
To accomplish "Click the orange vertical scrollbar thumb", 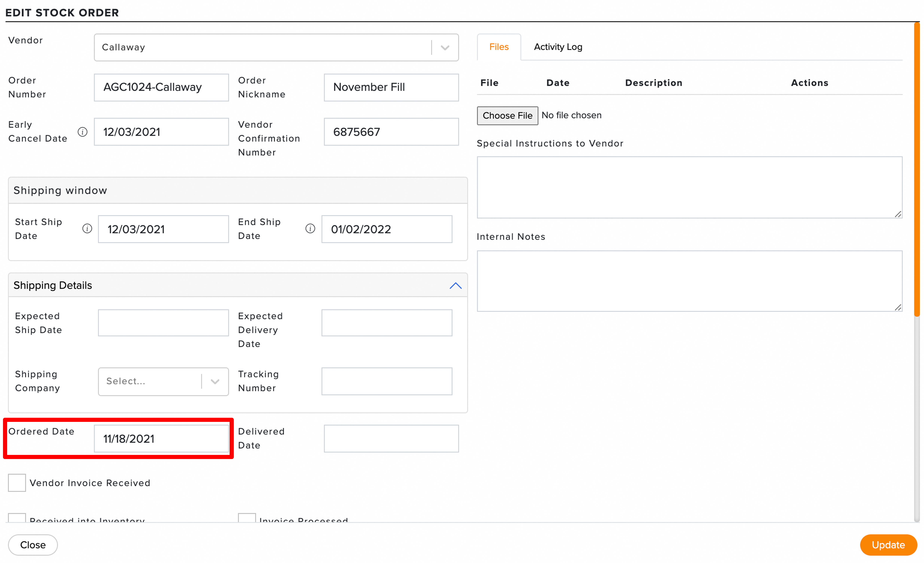I will 916,169.
